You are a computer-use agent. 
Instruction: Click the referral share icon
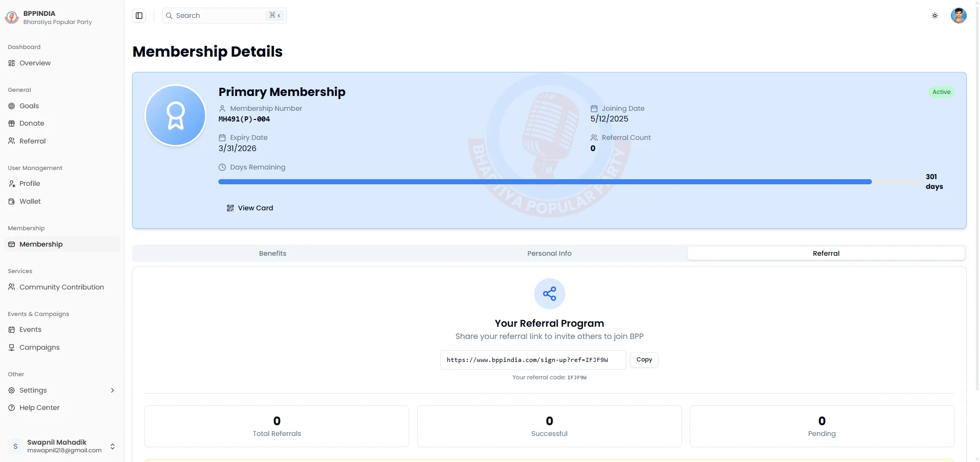(x=549, y=294)
